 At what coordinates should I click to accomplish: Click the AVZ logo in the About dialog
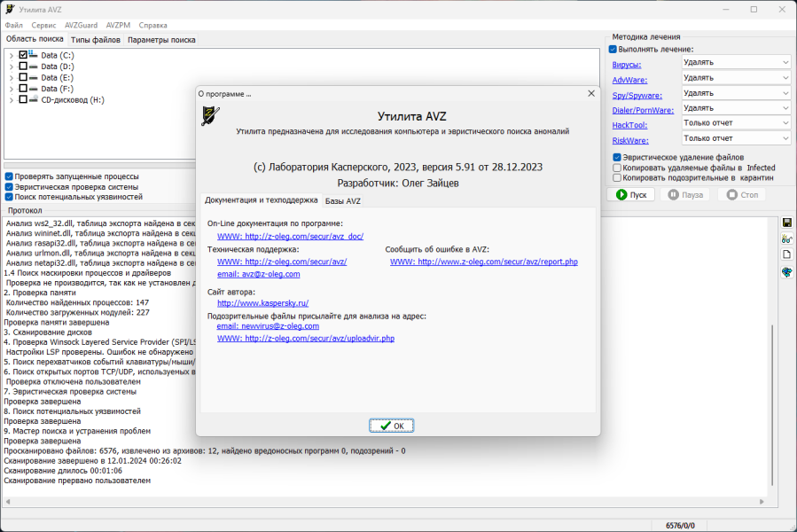210,116
